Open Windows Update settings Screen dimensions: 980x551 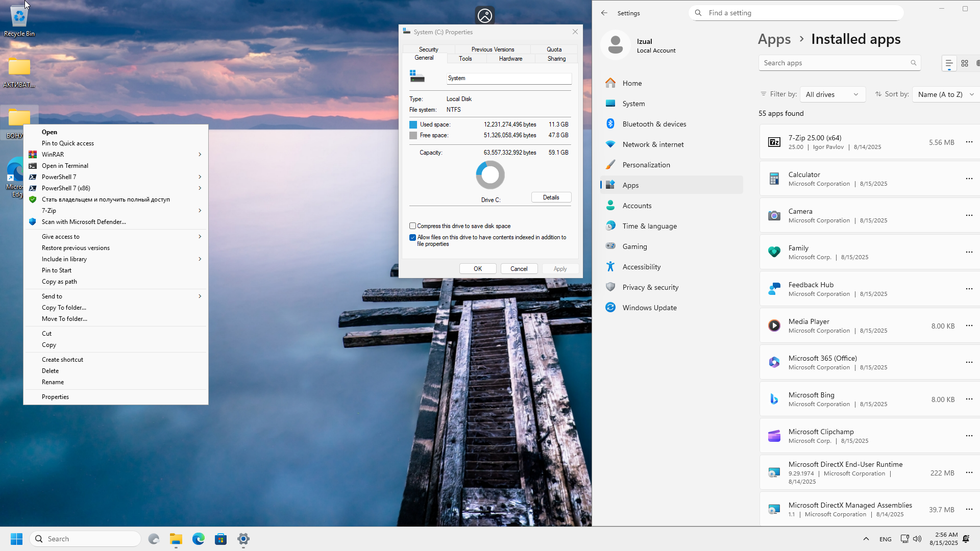[671, 308]
